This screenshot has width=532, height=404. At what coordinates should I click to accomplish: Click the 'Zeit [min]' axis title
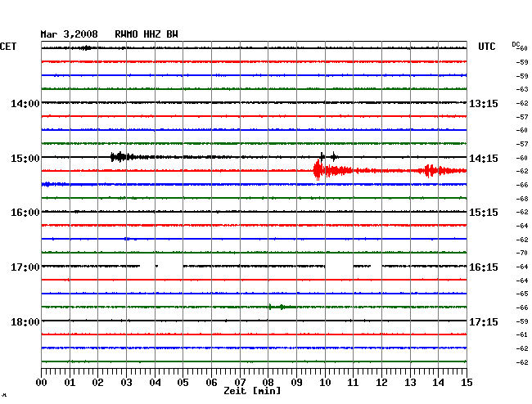252,391
